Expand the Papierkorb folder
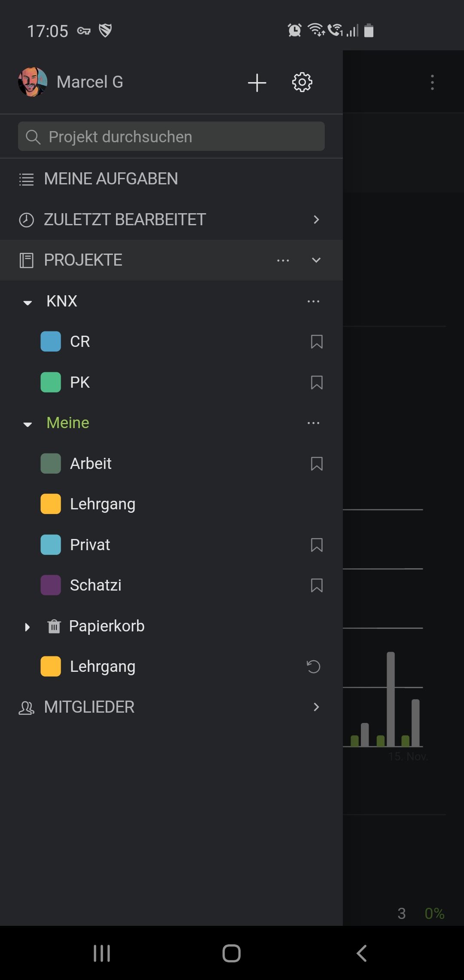464x980 pixels. [27, 627]
